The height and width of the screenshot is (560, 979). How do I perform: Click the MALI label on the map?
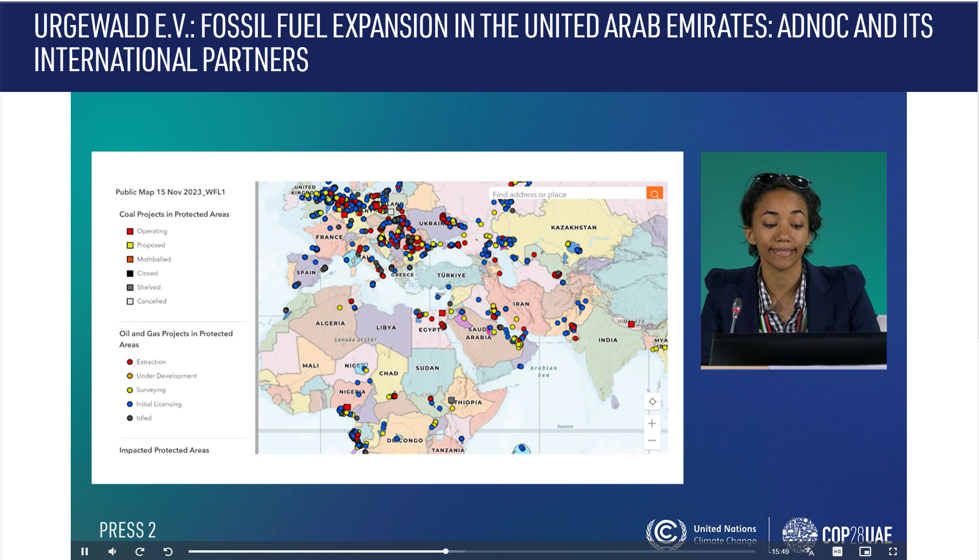click(311, 365)
